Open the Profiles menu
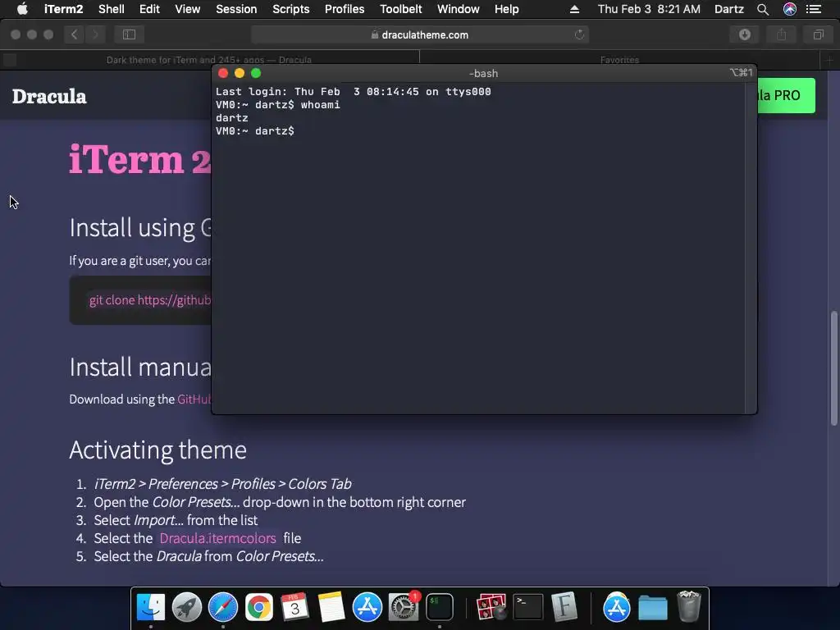 click(x=345, y=9)
